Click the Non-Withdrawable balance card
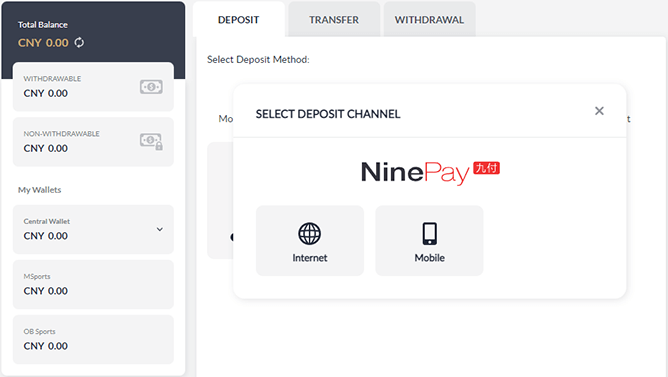The height and width of the screenshot is (377, 668). tap(93, 142)
